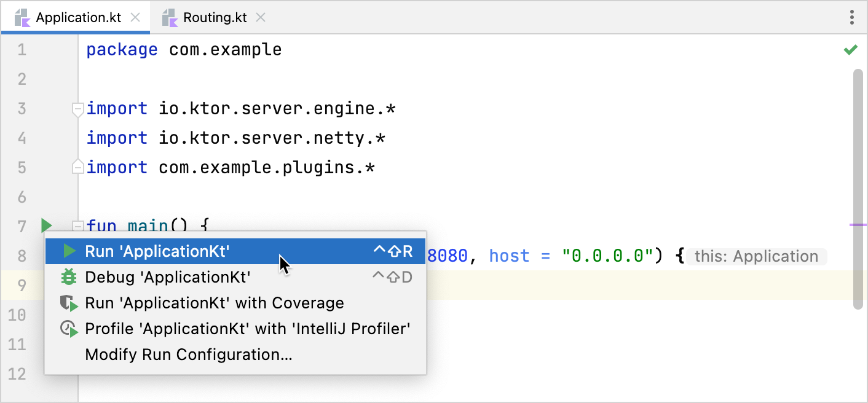This screenshot has height=403, width=868.
Task: Click the Kotlin file icon on Routing.kt tab
Action: [168, 17]
